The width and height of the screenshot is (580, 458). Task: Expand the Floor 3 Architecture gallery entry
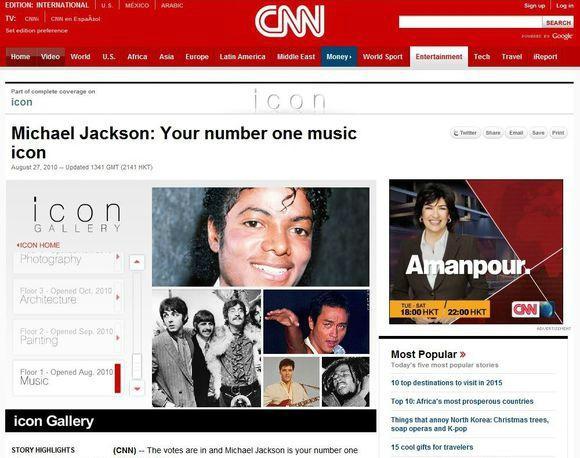coord(68,296)
